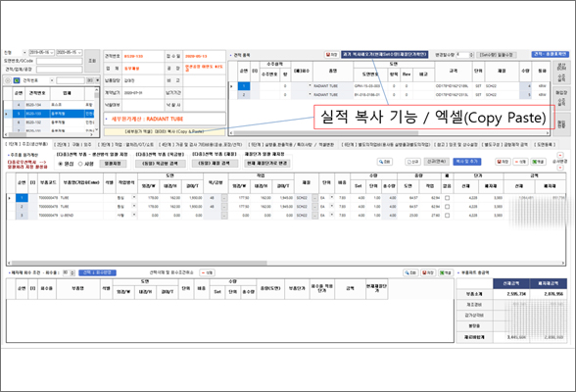Image resolution: width=576 pixels, height=392 pixels.
Task: Click the blue button beside recovery rate stepper
Action: (x=97, y=272)
